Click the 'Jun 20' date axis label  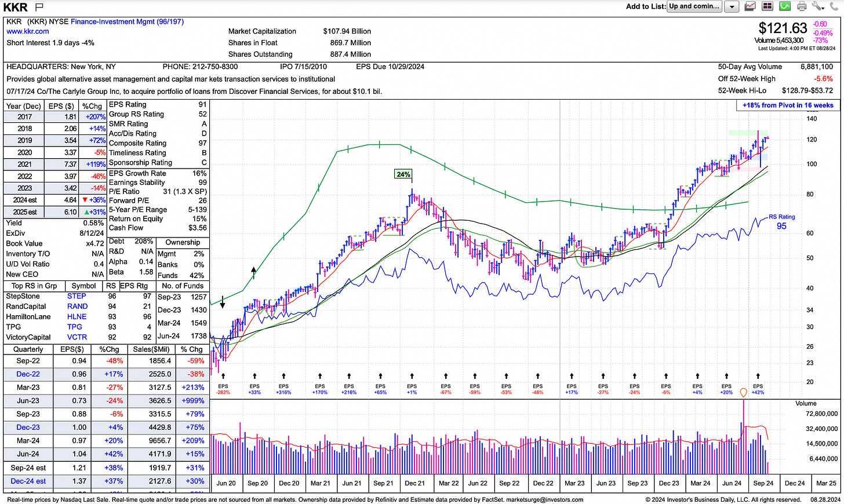click(x=226, y=483)
